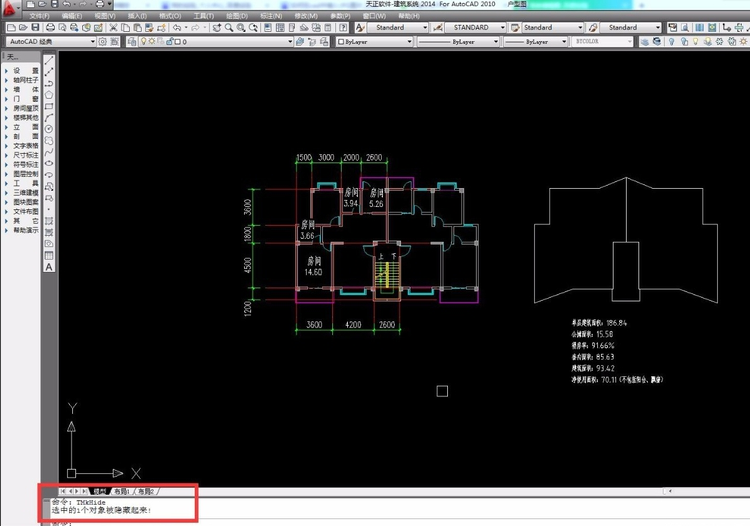
Task: Open the STANDARD dimension style dropdown
Action: pyautogui.click(x=474, y=28)
